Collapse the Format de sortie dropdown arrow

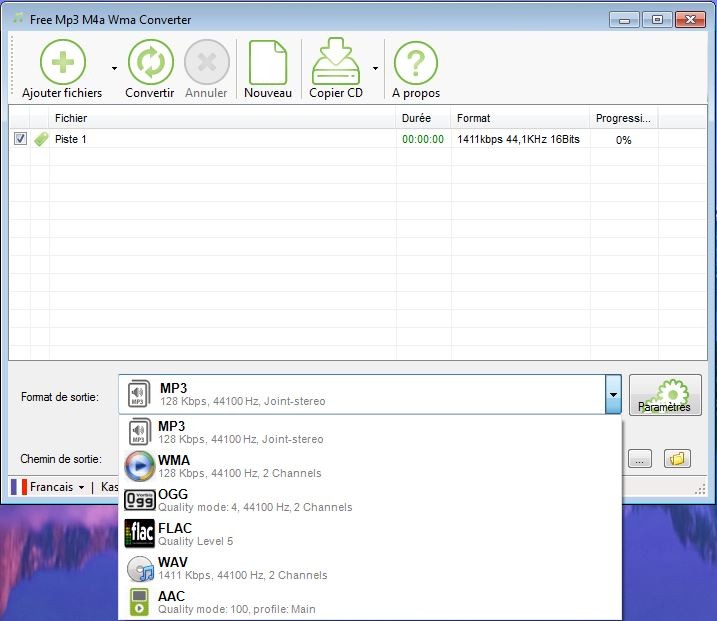click(x=613, y=396)
